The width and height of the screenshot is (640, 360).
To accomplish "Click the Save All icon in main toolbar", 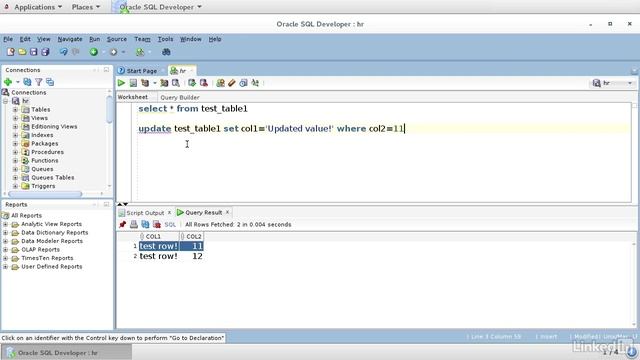I will 45,52.
